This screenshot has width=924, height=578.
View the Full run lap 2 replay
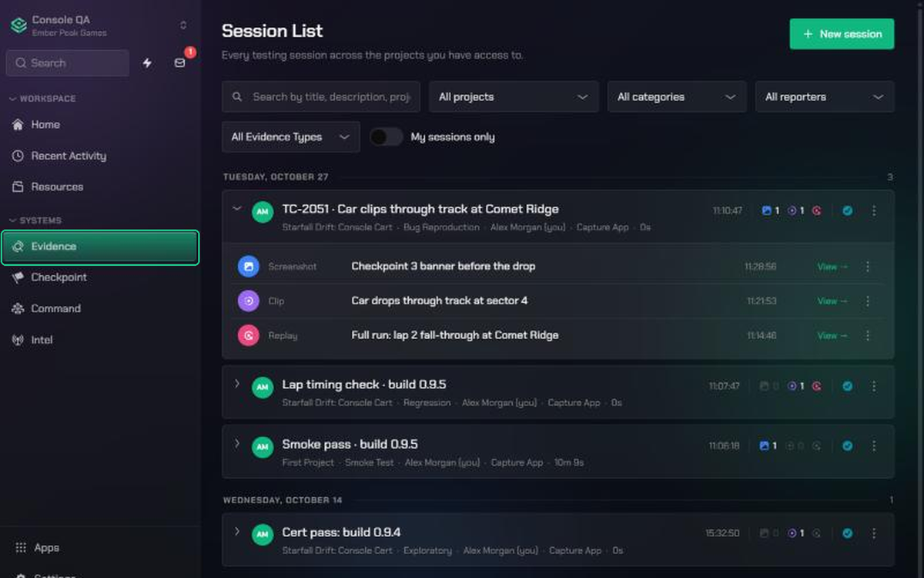[x=832, y=336]
